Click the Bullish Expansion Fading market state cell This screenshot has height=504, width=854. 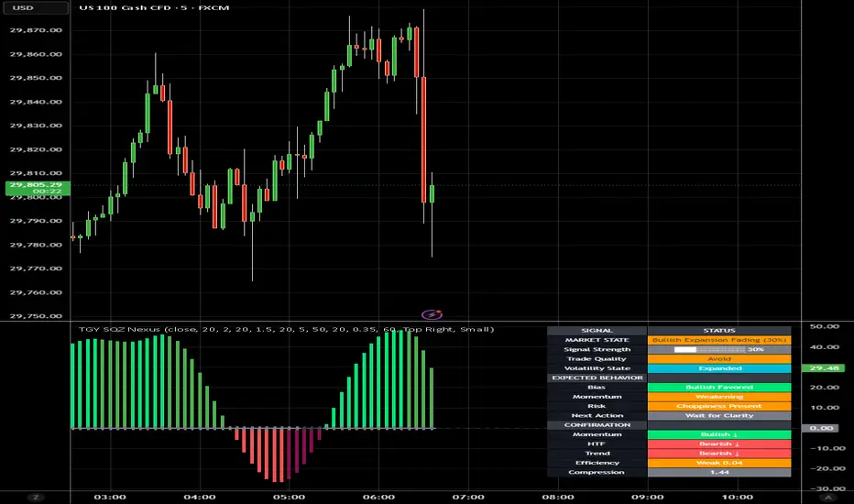[719, 339]
